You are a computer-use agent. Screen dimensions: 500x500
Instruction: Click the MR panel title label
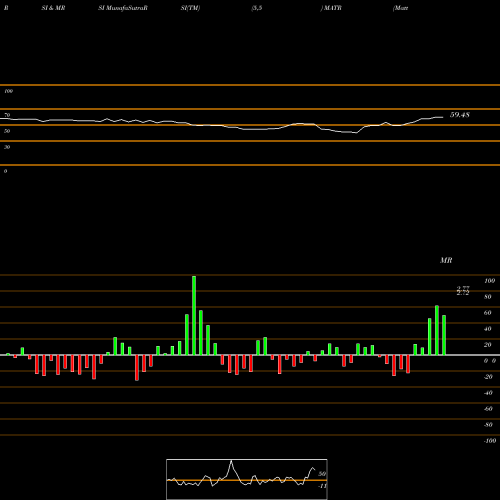[446, 260]
